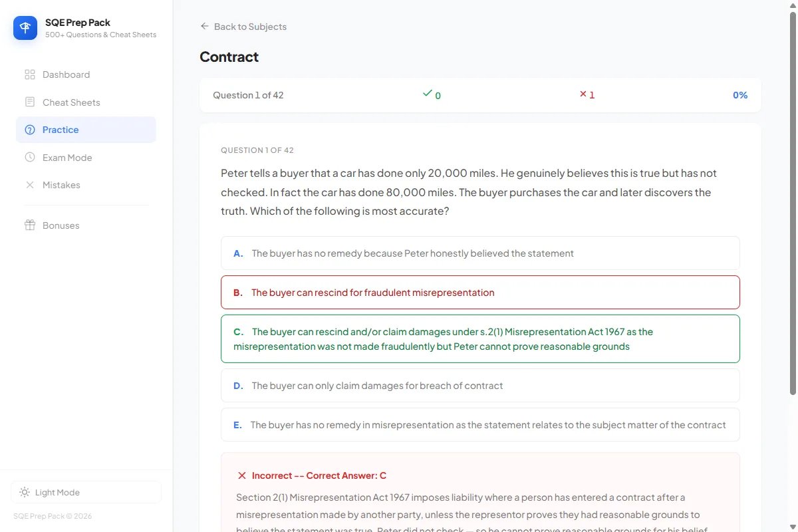Go to Cheat Sheets section
Screen dimensions: 798x532
86,102
